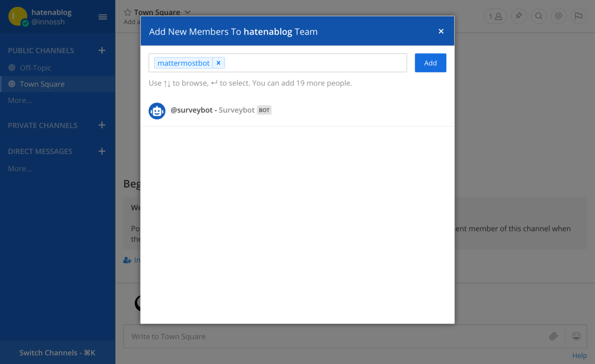
Task: Expand the Town Square channel dropdown
Action: tap(187, 12)
